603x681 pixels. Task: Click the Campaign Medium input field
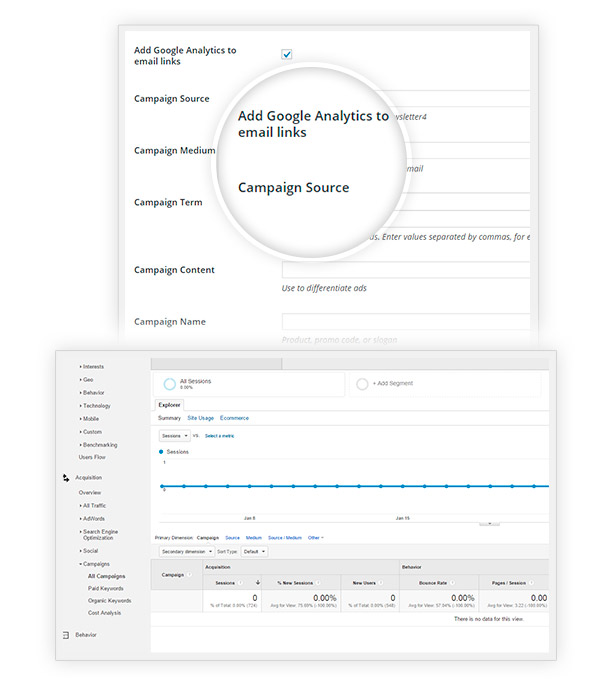point(468,150)
